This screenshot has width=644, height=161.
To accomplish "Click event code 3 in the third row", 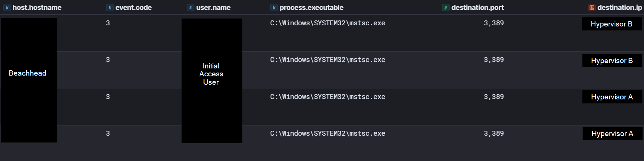I will click(108, 97).
